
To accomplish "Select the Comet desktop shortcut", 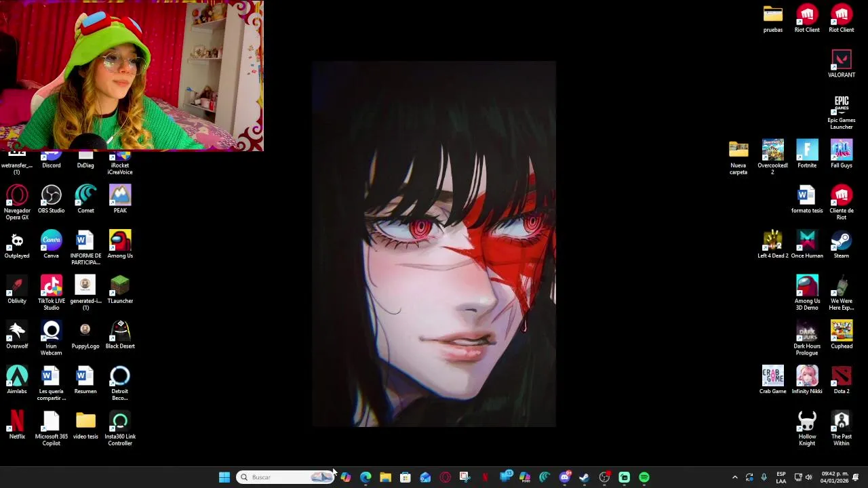I will click(x=85, y=199).
